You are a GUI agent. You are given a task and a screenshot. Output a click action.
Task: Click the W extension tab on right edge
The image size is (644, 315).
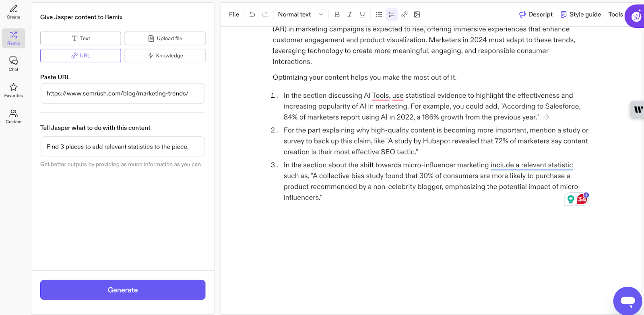(638, 109)
